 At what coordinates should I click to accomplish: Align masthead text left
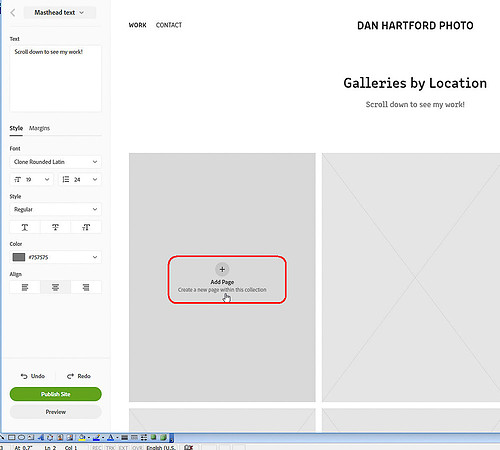coord(25,287)
